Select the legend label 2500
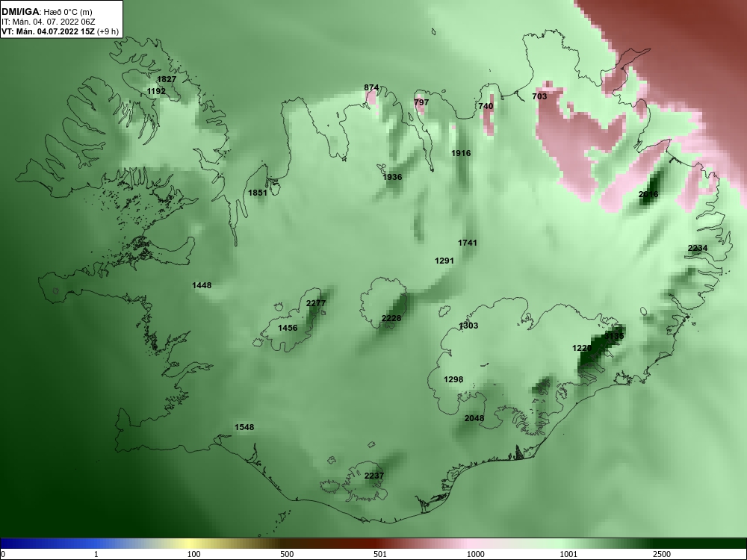The width and height of the screenshot is (747, 560). (x=662, y=554)
